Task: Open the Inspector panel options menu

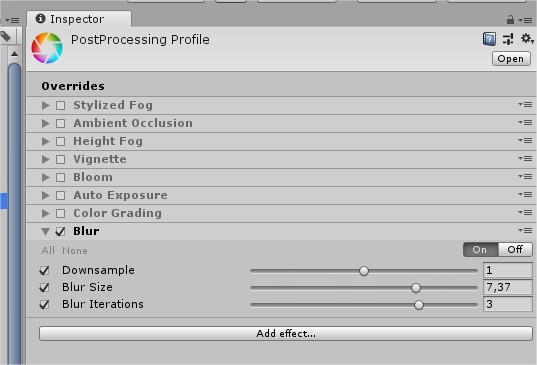Action: click(525, 20)
